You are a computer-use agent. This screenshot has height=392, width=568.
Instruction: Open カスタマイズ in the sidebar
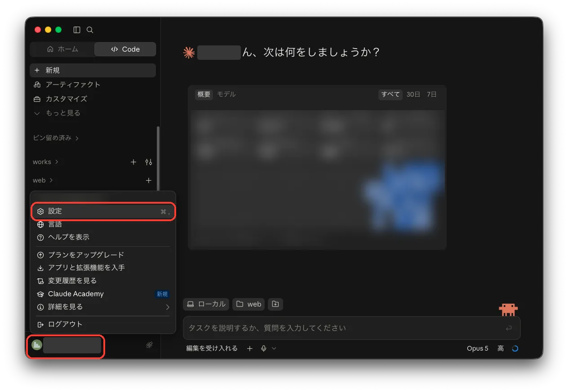pyautogui.click(x=93, y=99)
